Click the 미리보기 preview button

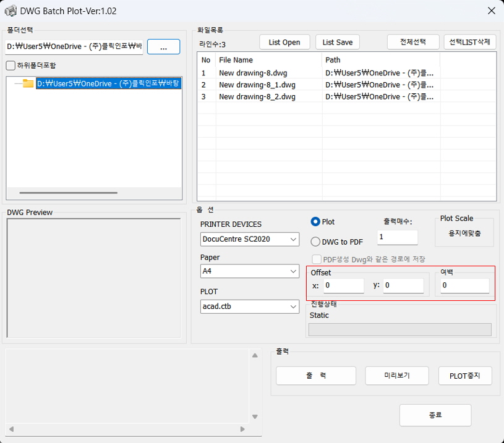point(396,375)
